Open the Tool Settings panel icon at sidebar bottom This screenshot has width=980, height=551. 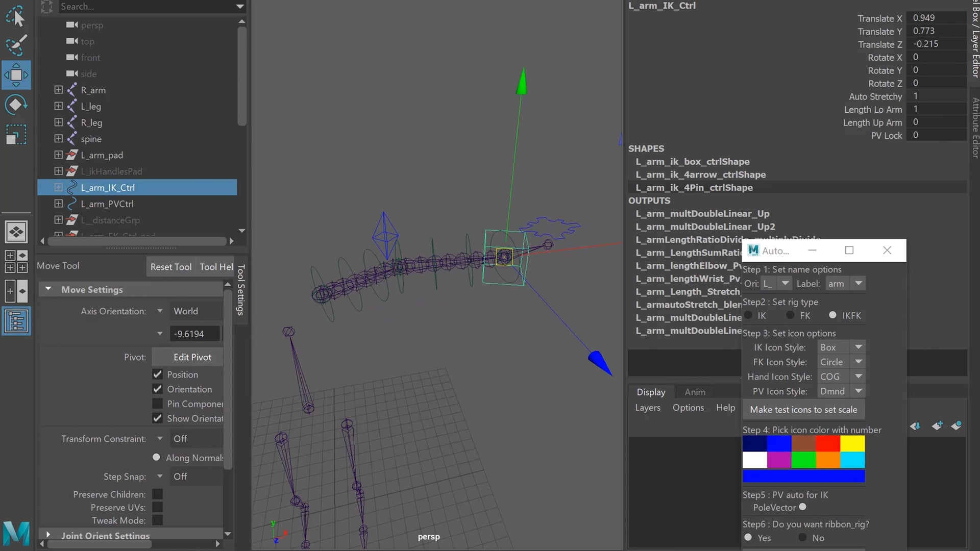(x=16, y=321)
